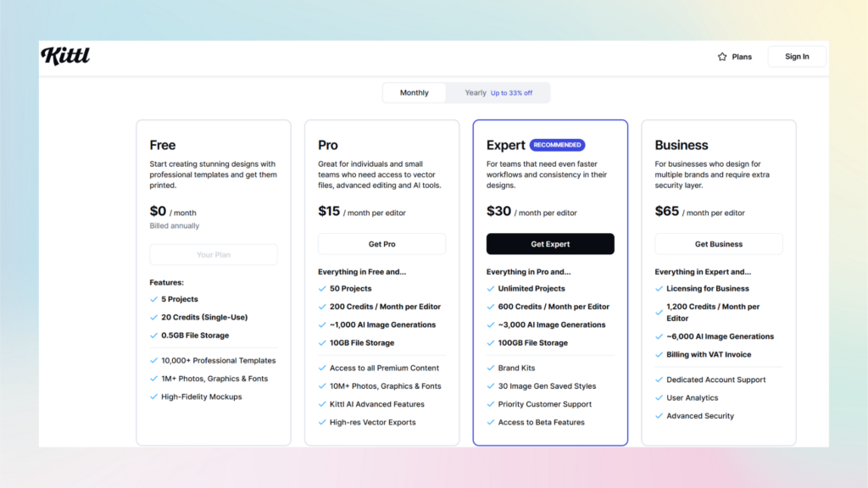Click the Pro plan heading

click(328, 145)
